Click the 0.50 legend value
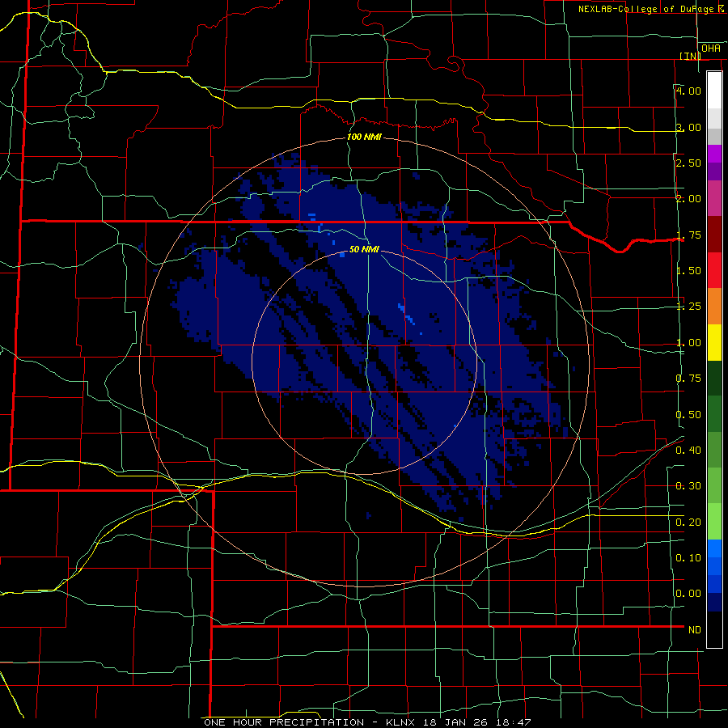This screenshot has width=728, height=728. pyautogui.click(x=688, y=415)
